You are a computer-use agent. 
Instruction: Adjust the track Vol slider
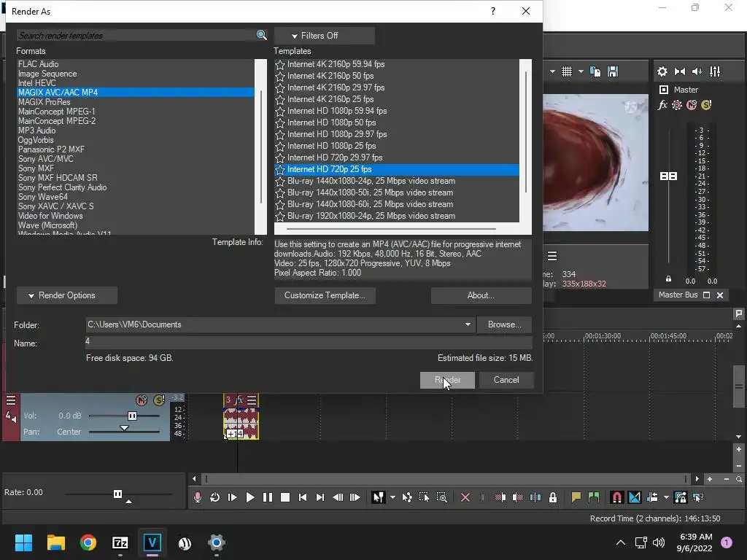click(x=133, y=416)
